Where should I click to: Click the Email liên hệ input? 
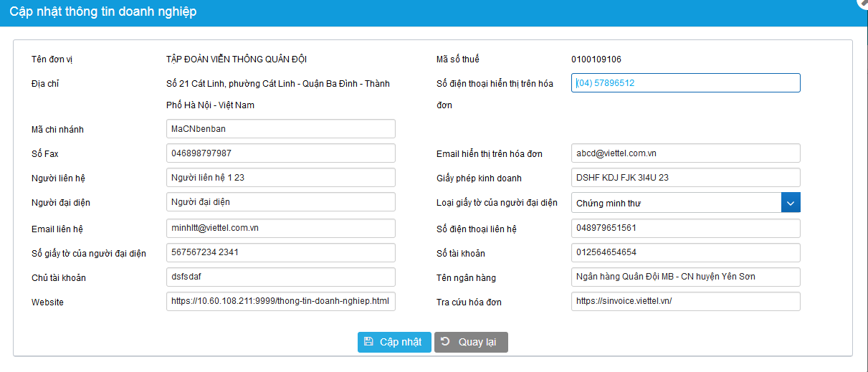tap(280, 228)
